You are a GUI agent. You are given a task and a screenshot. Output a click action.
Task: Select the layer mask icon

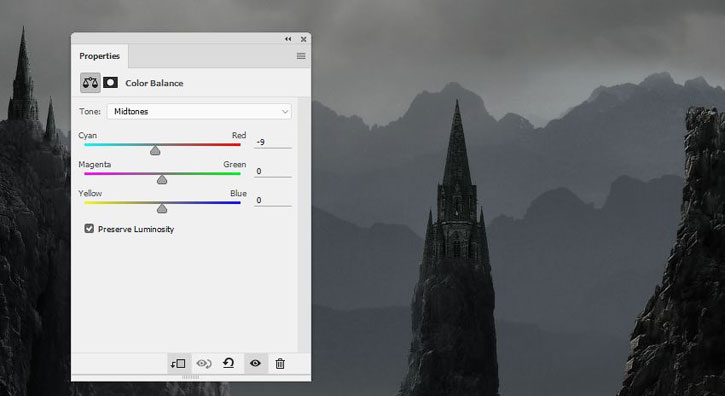[110, 83]
